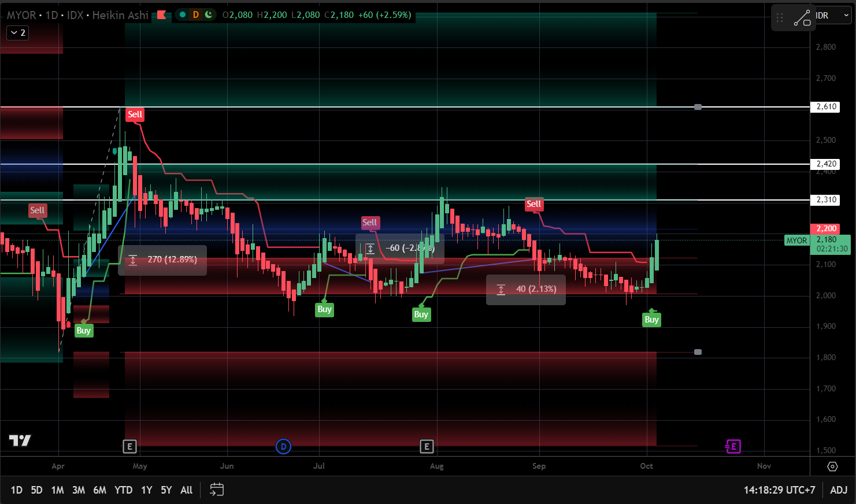Click the blue dividend D marker
856x504 pixels.
point(283,446)
